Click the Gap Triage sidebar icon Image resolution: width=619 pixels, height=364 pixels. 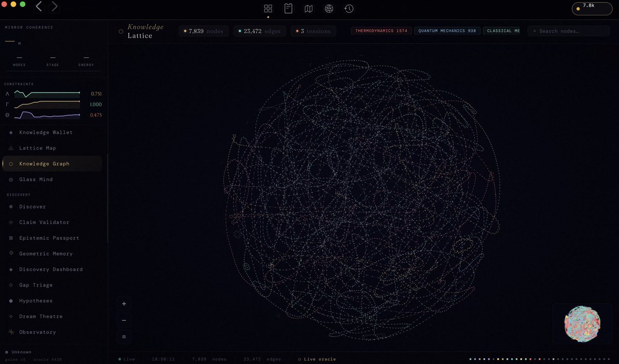11,285
